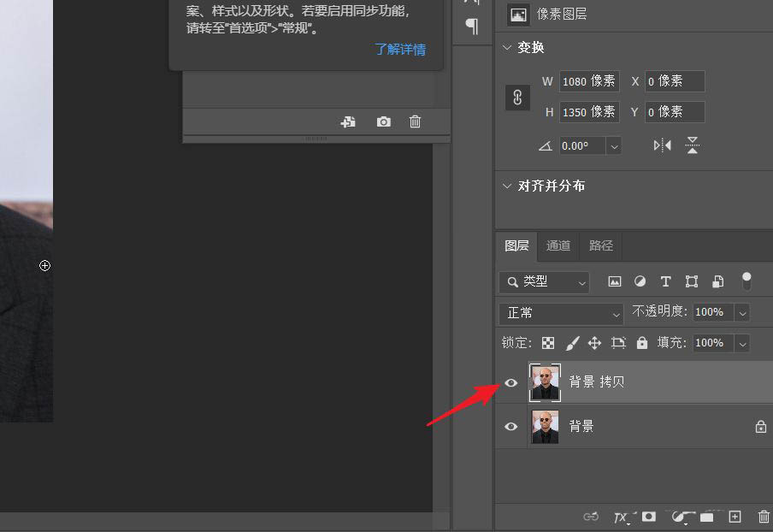Lock transparent pixels checkerboard icon
This screenshot has width=773, height=532.
click(x=548, y=343)
